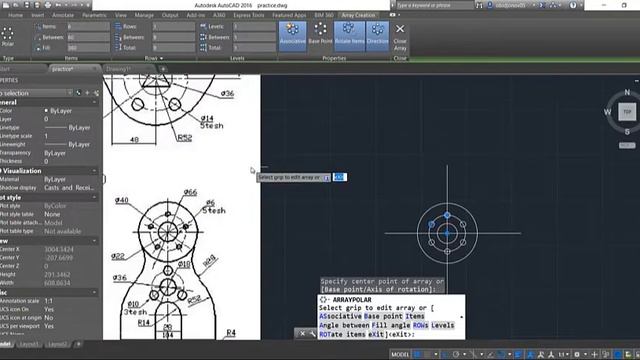The image size is (640, 360).
Task: Open the Annotate ribbon tab
Action: 63,15
